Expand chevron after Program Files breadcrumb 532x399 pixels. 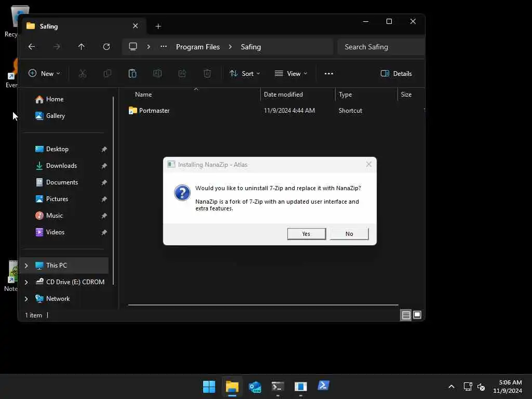(x=230, y=47)
